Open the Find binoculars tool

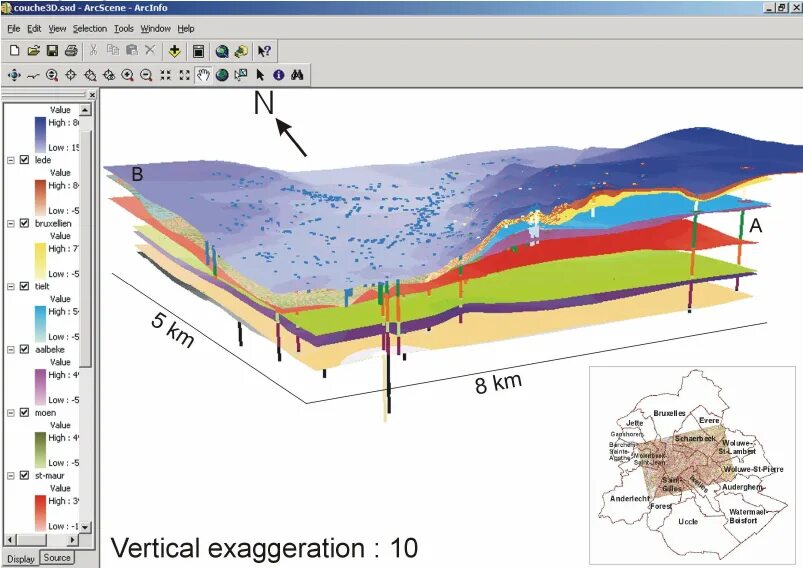coord(297,75)
